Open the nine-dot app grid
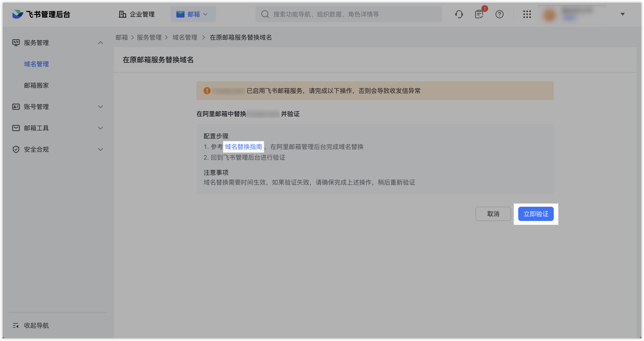The width and height of the screenshot is (644, 341). [x=527, y=14]
